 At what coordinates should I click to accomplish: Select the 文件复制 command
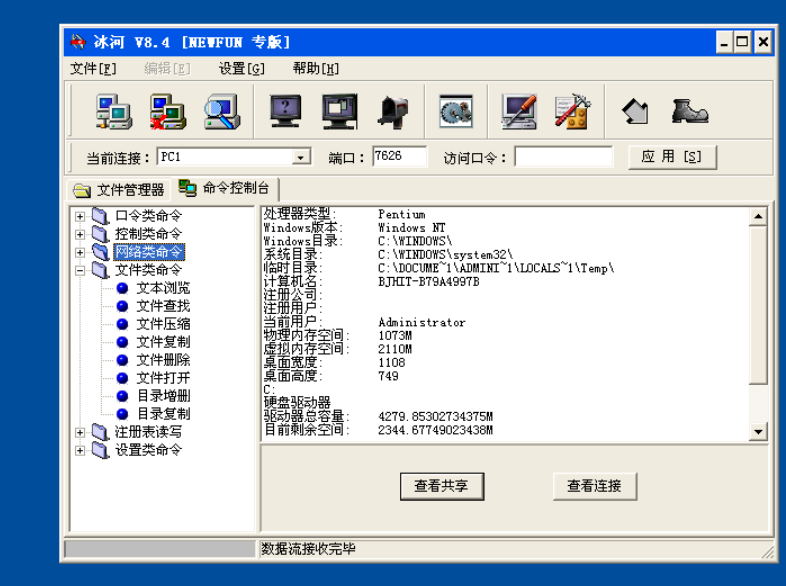(x=163, y=342)
